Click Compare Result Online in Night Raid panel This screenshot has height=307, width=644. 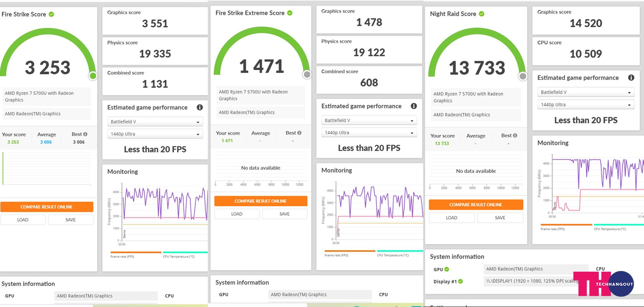coord(476,205)
